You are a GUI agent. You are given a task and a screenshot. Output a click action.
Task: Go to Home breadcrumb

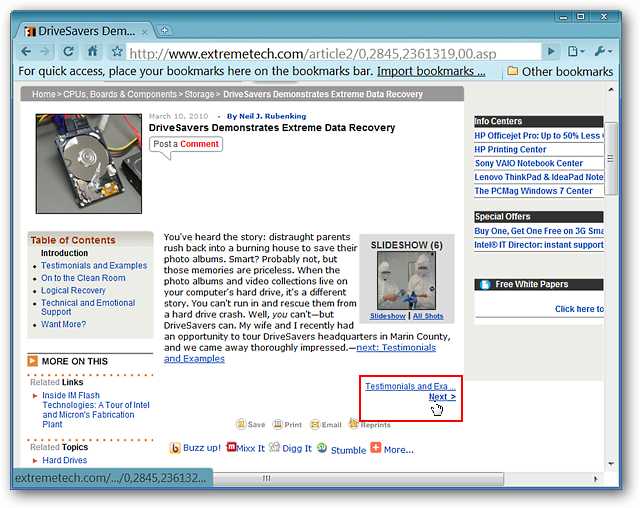(x=44, y=94)
